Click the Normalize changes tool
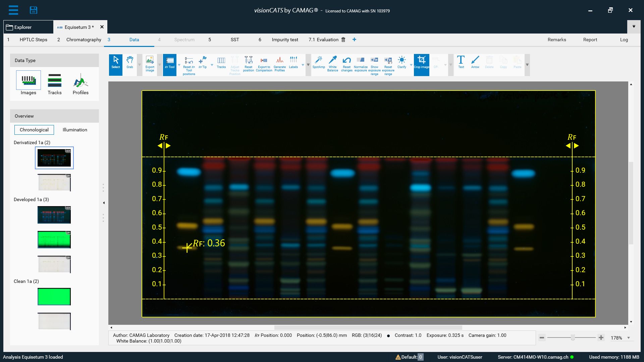Image resolution: width=644 pixels, height=362 pixels. coord(360,65)
